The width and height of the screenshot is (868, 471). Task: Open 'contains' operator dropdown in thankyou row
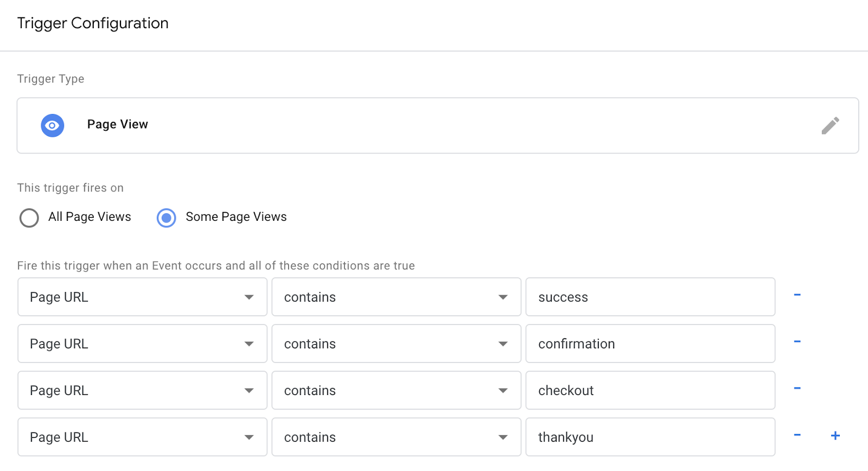point(396,437)
